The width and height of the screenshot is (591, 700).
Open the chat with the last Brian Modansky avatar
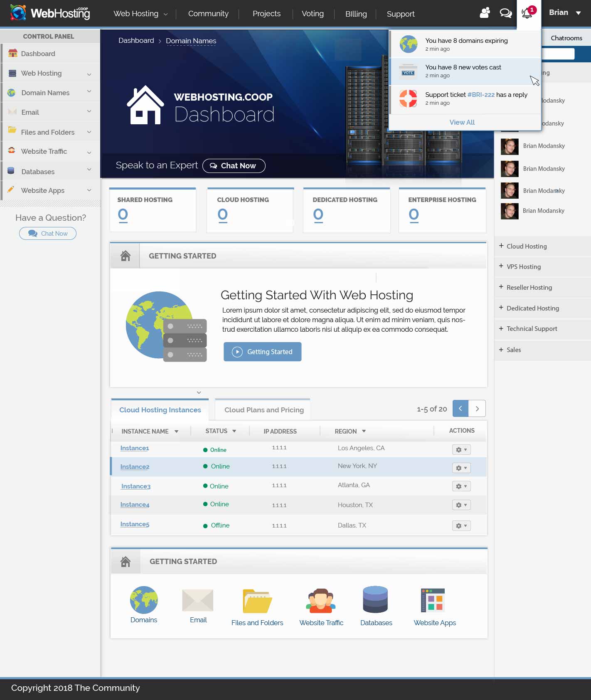coord(510,211)
